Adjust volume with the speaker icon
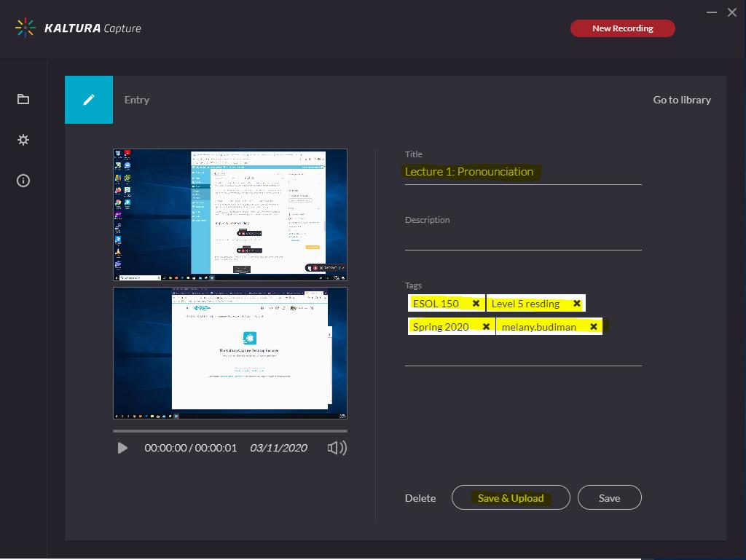The height and width of the screenshot is (560, 746). (337, 447)
